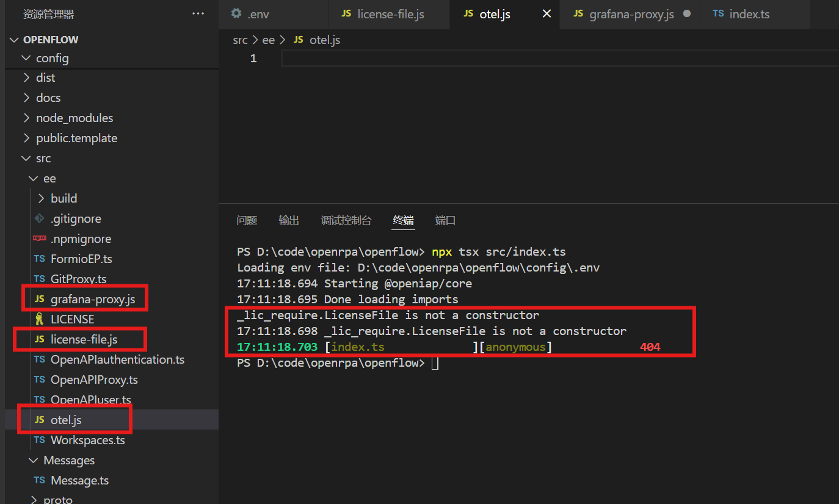Click the .gitignore file icon
Screen dimensions: 839x504
tap(40, 218)
